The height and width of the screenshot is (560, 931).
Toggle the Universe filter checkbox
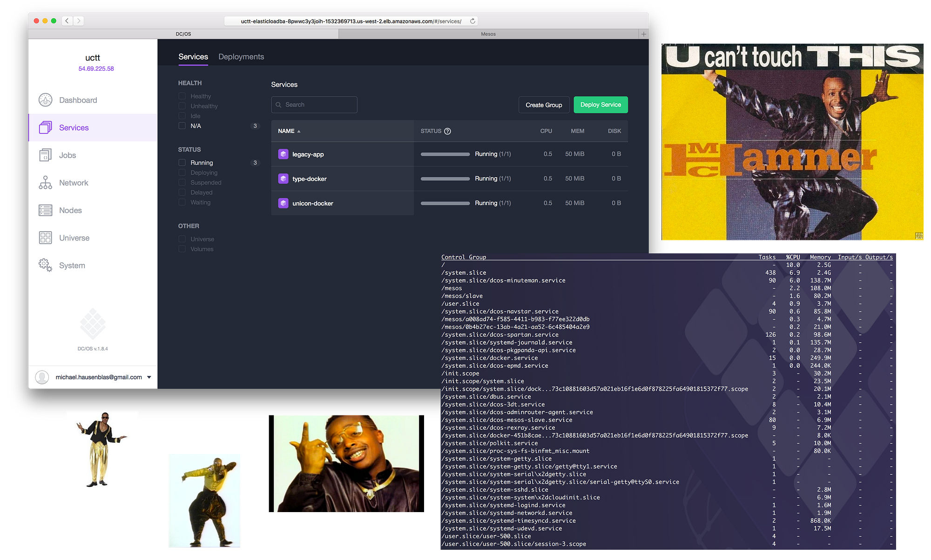click(x=182, y=239)
